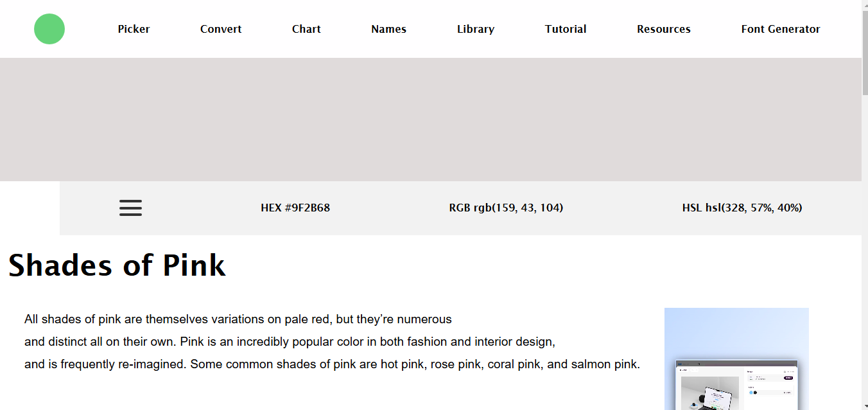The height and width of the screenshot is (410, 868).
Task: Open the Names navigation item
Action: tap(388, 29)
